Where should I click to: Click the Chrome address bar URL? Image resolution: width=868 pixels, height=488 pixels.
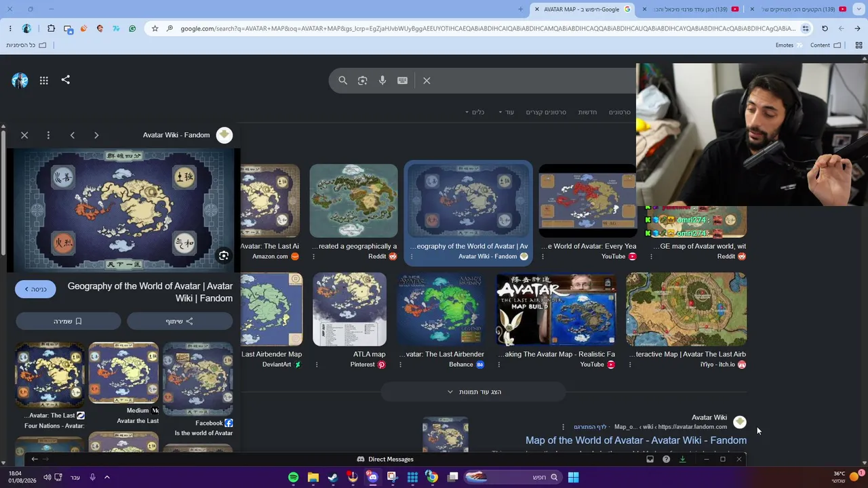click(x=488, y=28)
